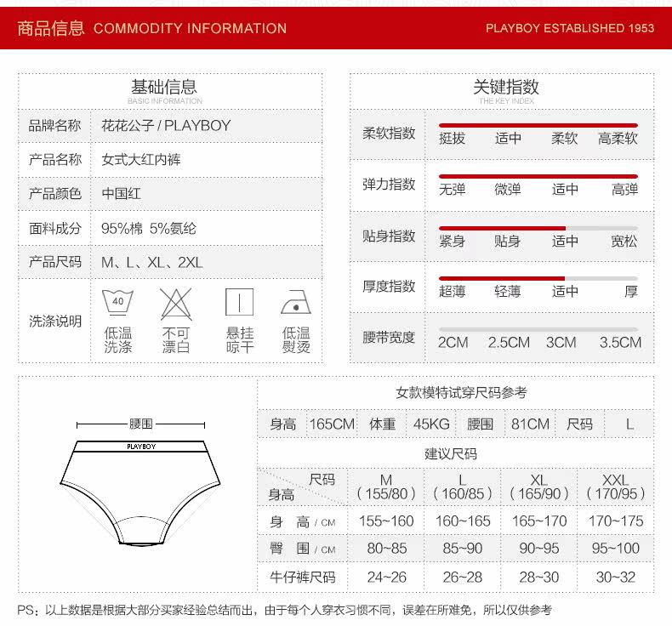Click size column 'M (155/80)'
The height and width of the screenshot is (626, 672).
tap(386, 487)
